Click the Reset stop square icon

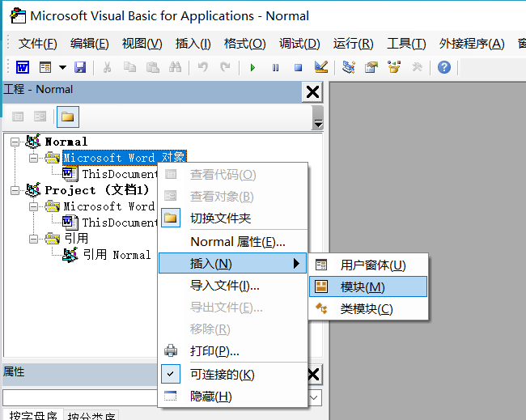(298, 68)
